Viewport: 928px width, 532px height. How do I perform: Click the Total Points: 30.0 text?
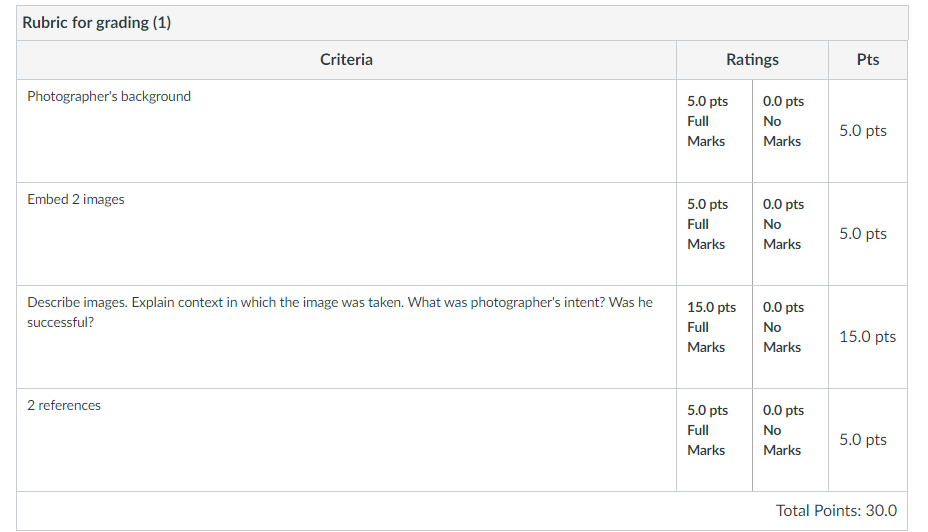836,511
